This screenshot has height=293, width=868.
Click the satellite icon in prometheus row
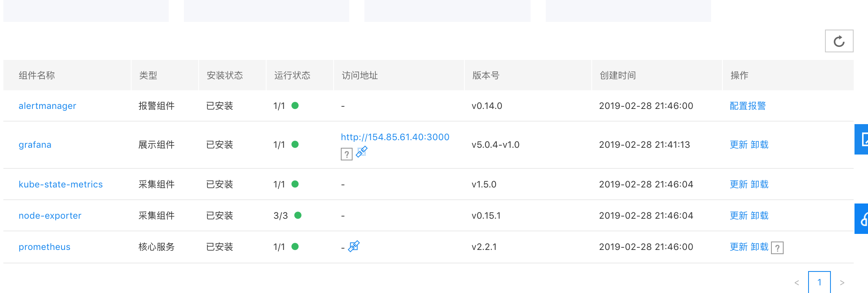(354, 246)
